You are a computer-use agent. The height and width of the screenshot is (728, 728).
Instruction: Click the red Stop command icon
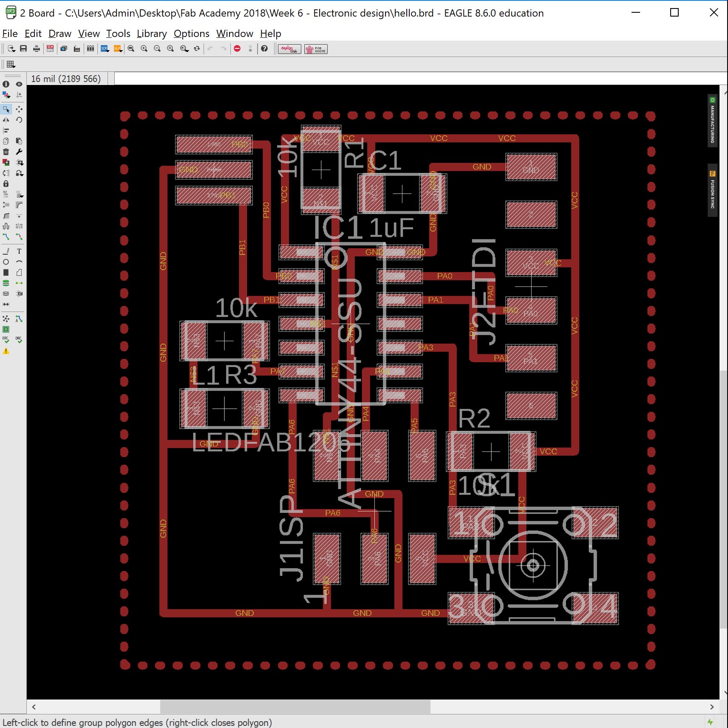(237, 49)
